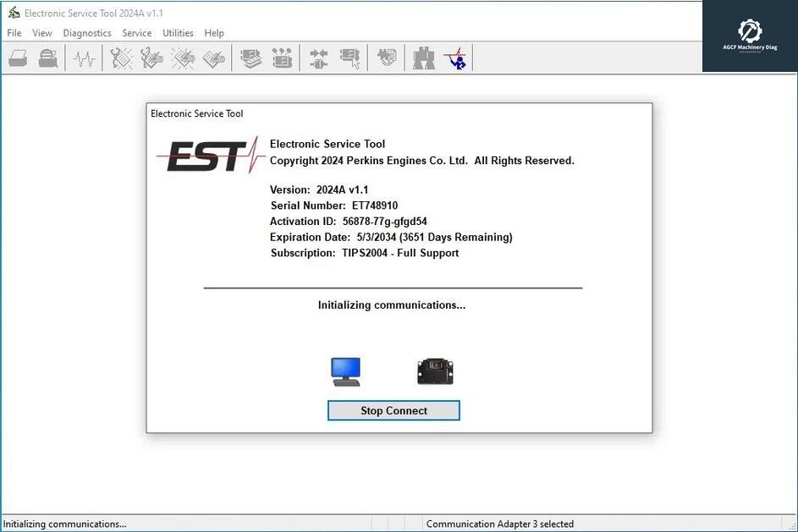Click the toolbar icon with mouse cursor
798x532 pixels.
(x=349, y=58)
